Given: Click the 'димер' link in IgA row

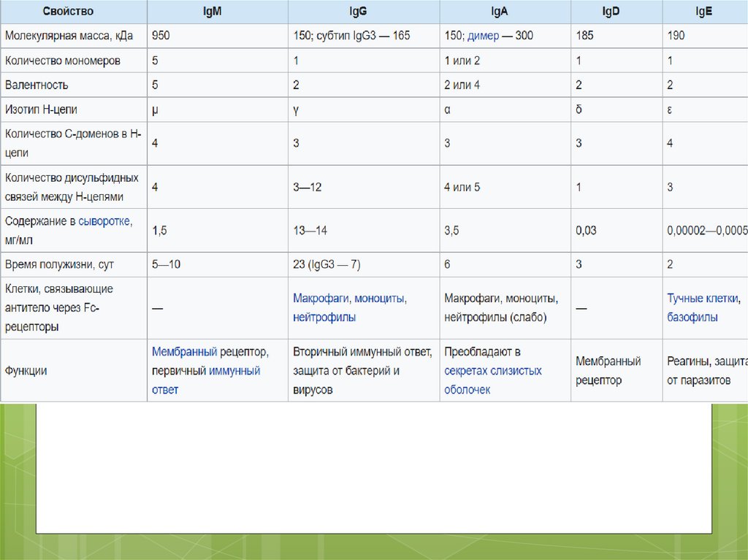Looking at the screenshot, I should pos(483,36).
